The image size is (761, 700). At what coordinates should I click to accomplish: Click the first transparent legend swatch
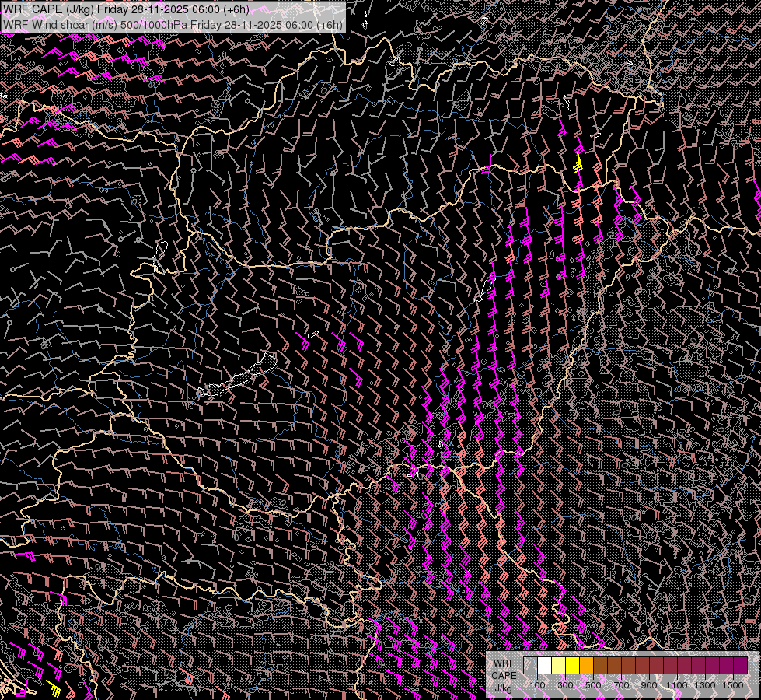530,665
